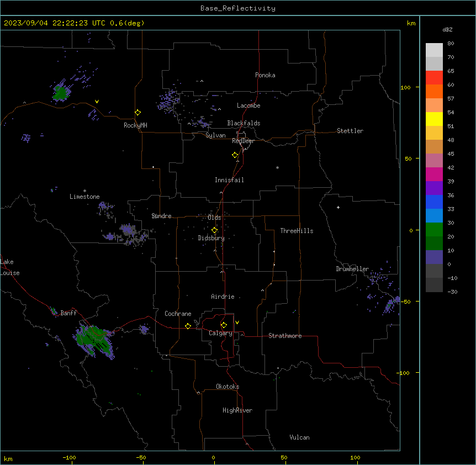The image size is (476, 465).
Task: Select the white 70-80 dBZ legend swatch
Action: (x=434, y=50)
